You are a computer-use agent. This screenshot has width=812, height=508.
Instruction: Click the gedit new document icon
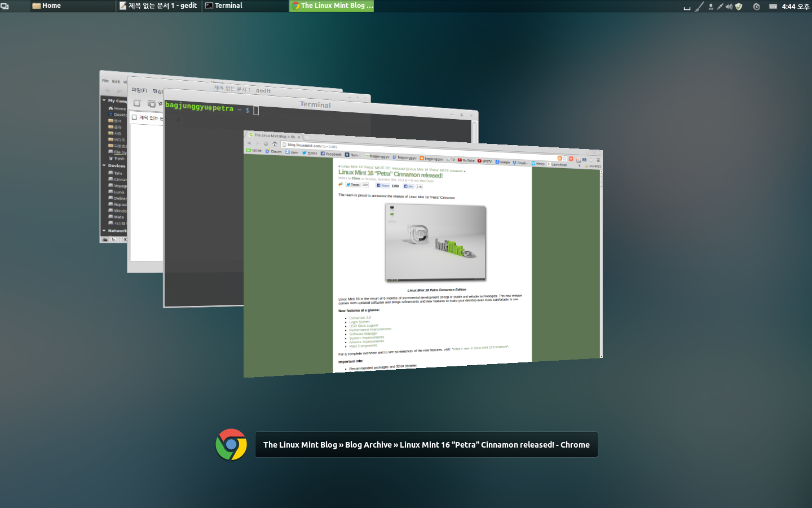pyautogui.click(x=137, y=103)
